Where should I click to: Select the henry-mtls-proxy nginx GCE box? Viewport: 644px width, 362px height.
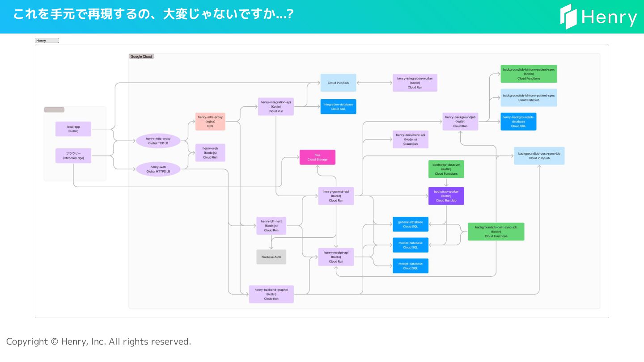tap(210, 122)
